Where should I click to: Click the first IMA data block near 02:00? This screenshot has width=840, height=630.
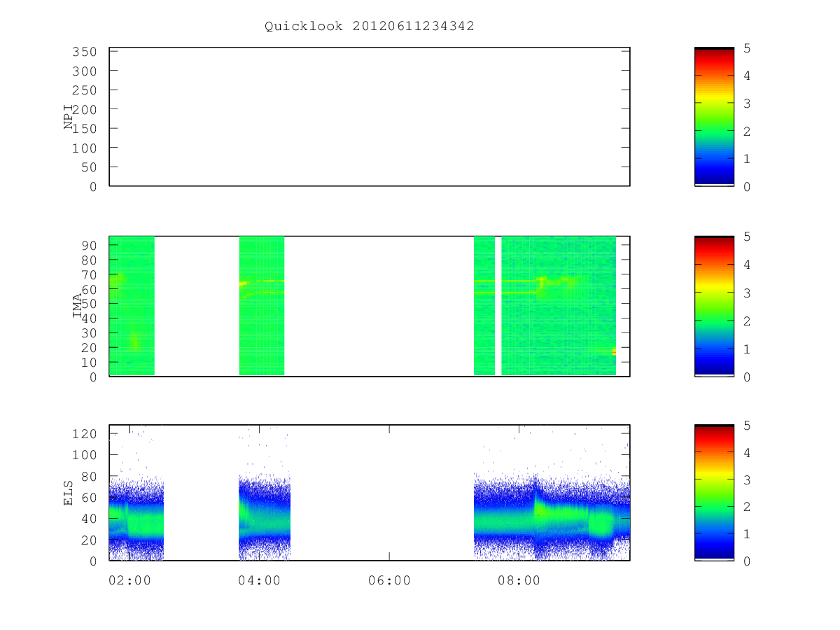point(132,305)
